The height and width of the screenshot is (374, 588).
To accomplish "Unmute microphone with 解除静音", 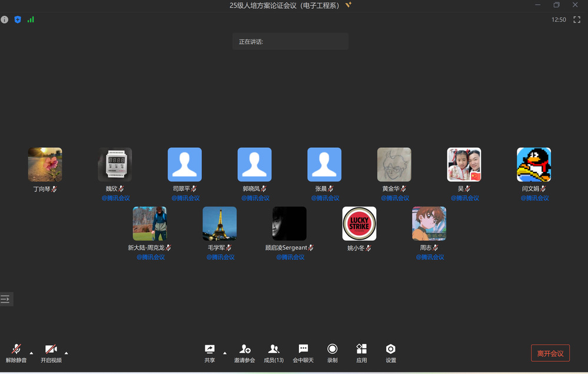I will click(16, 352).
